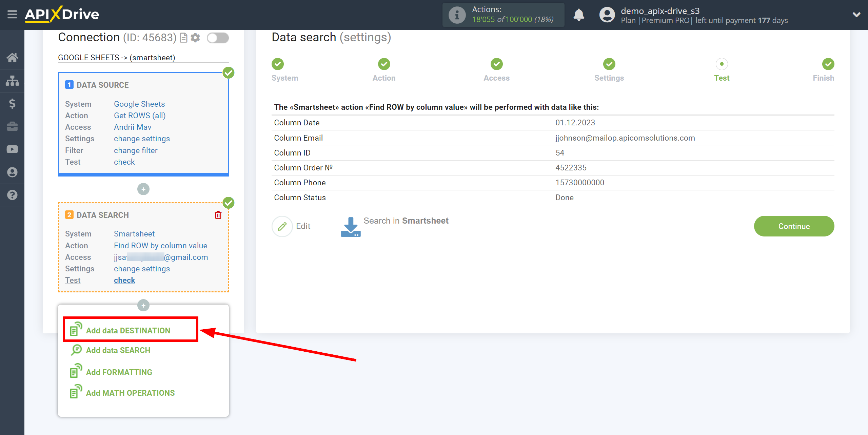
Task: Toggle the connection on/off switch
Action: pyautogui.click(x=218, y=38)
